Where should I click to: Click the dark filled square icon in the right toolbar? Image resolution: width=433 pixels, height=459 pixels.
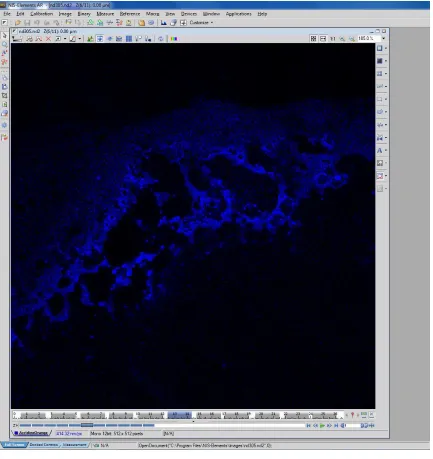pyautogui.click(x=379, y=61)
